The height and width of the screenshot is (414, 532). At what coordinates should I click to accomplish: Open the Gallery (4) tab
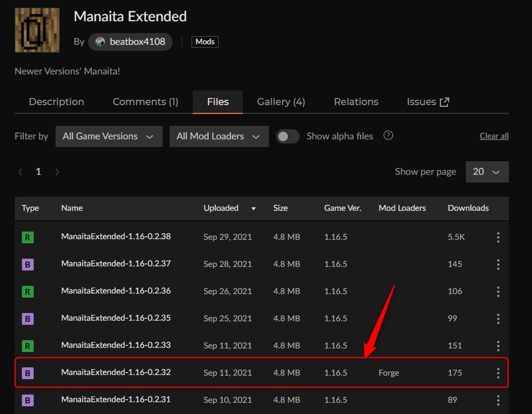click(281, 102)
